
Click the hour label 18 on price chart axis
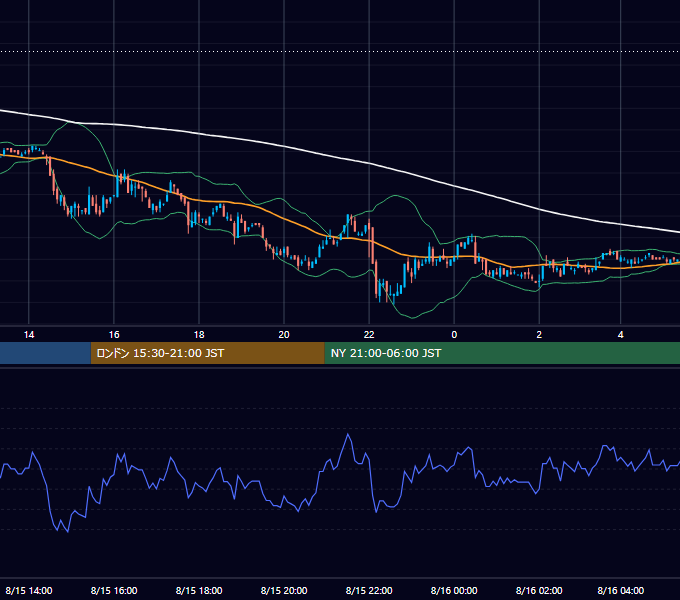coord(199,335)
